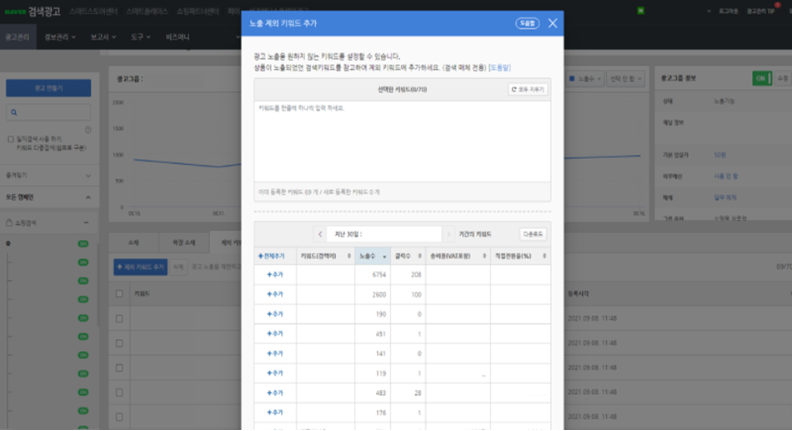Add keyword from row with 190 impressions
The image size is (792, 431).
[x=275, y=314]
